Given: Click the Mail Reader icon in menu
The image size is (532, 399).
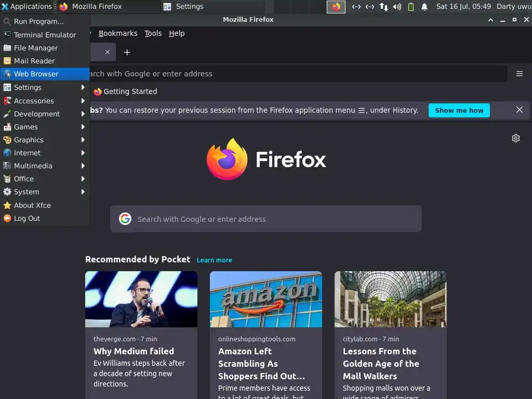Looking at the screenshot, I should [7, 61].
